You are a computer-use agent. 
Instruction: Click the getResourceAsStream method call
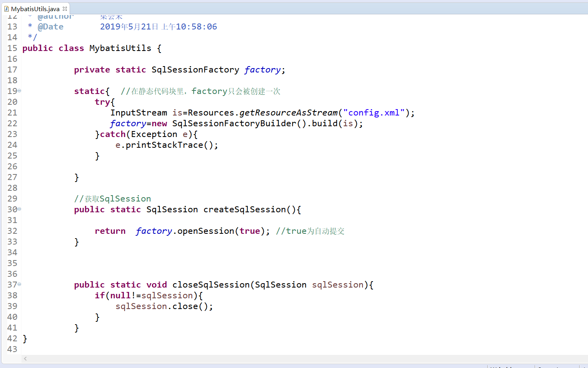[288, 113]
